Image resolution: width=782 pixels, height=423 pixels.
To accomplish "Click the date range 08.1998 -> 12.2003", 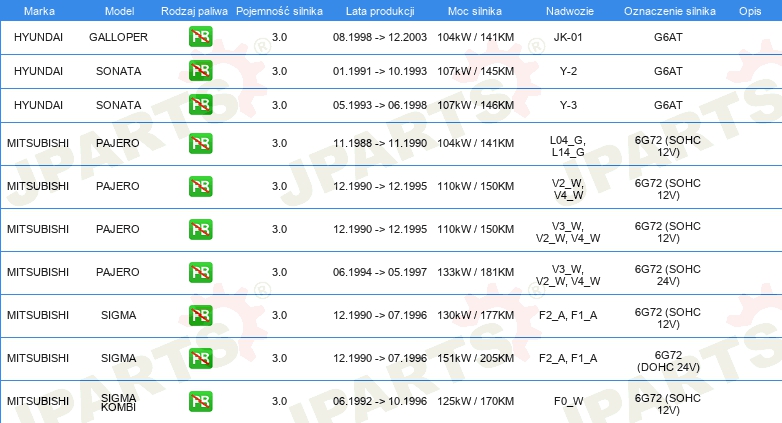I will pyautogui.click(x=380, y=37).
